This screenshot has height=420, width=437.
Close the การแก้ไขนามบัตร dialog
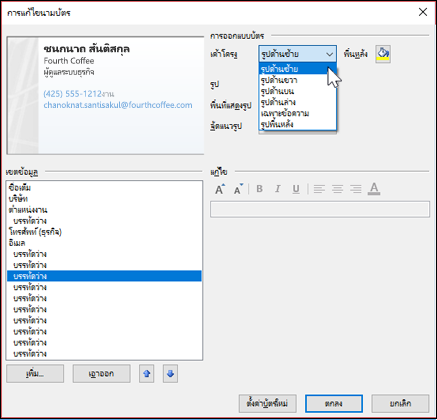423,12
